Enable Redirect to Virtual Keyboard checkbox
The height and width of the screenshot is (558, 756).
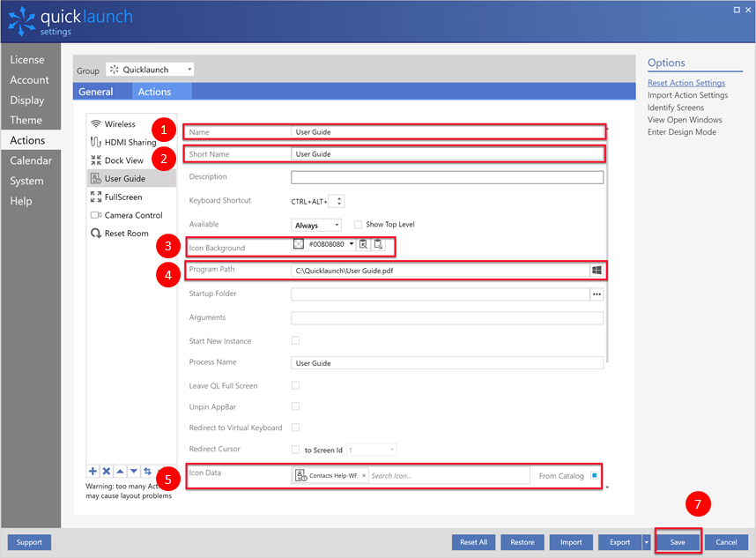coord(295,428)
